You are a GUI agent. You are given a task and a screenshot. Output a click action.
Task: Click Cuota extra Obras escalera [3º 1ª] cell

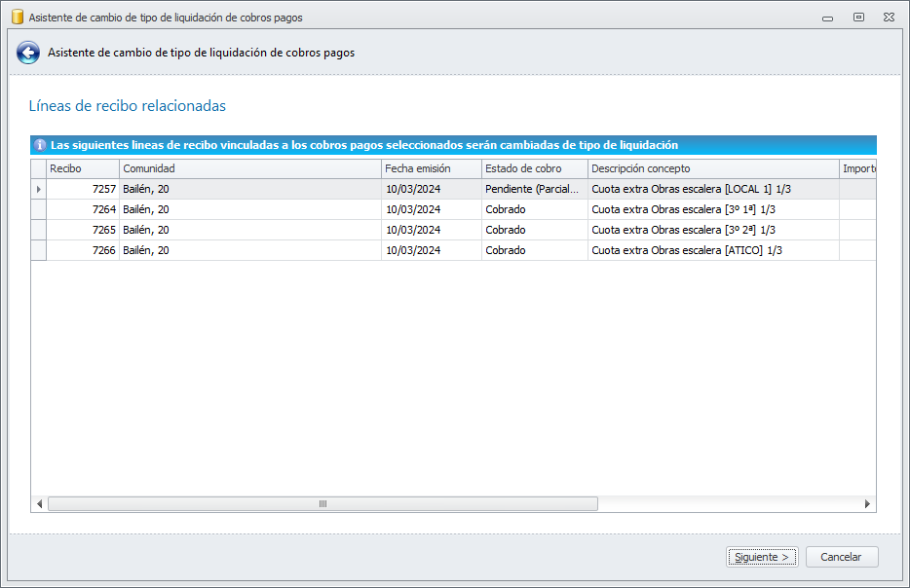(x=713, y=209)
